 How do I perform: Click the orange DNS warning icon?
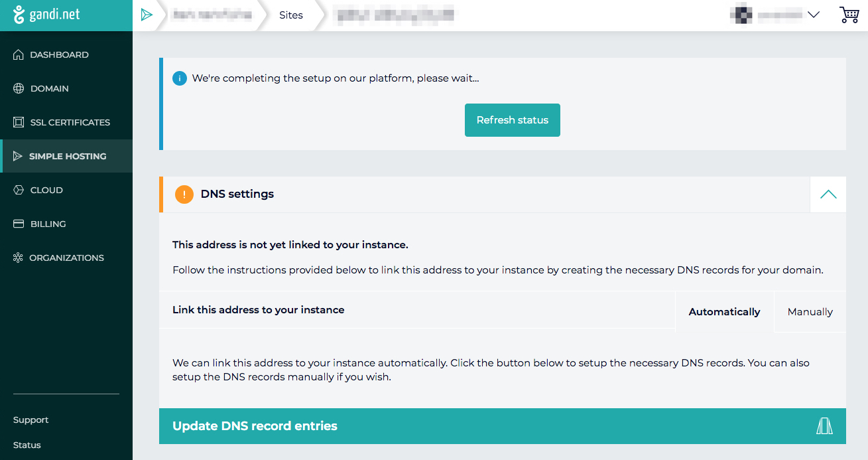[x=184, y=194]
